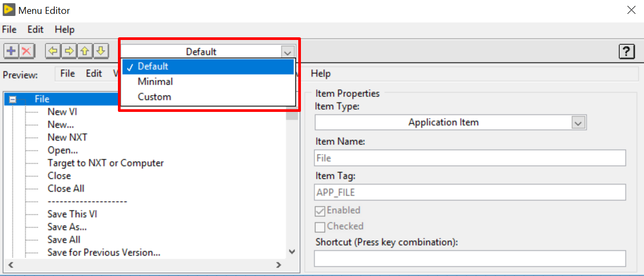Screen dimensions: 644x276
Task: Toggle the Checked checkbox
Action: point(320,227)
